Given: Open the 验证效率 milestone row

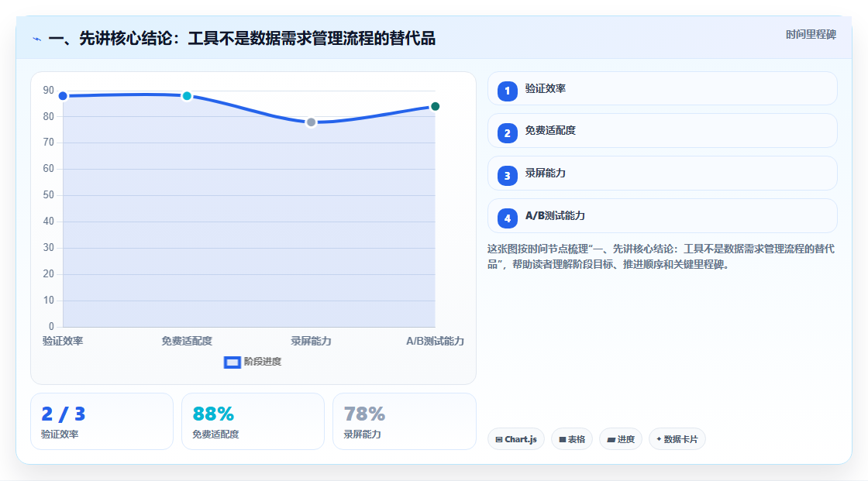Looking at the screenshot, I should [x=662, y=88].
